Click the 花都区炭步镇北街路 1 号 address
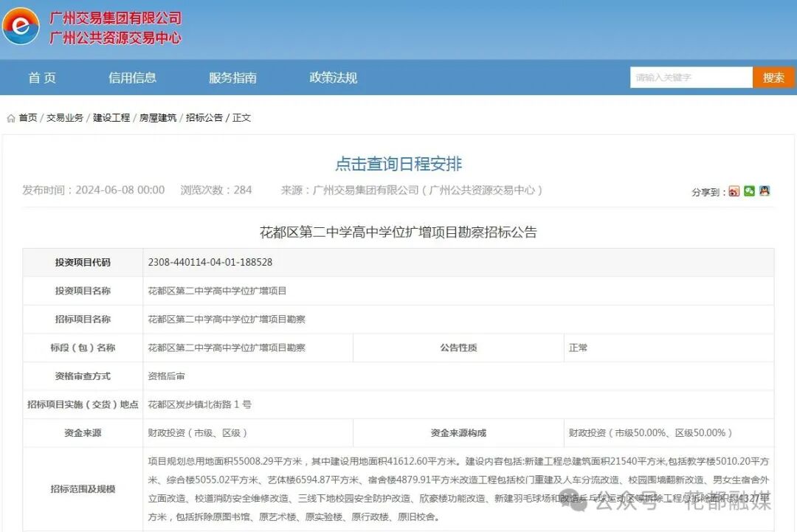 [200, 404]
